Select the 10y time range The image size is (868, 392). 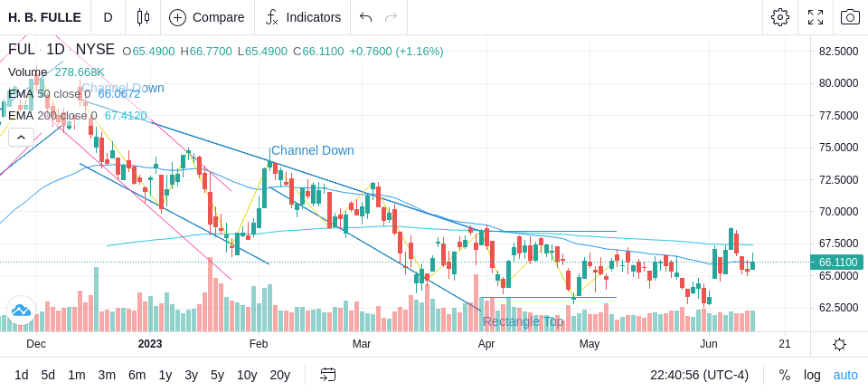pyautogui.click(x=247, y=375)
